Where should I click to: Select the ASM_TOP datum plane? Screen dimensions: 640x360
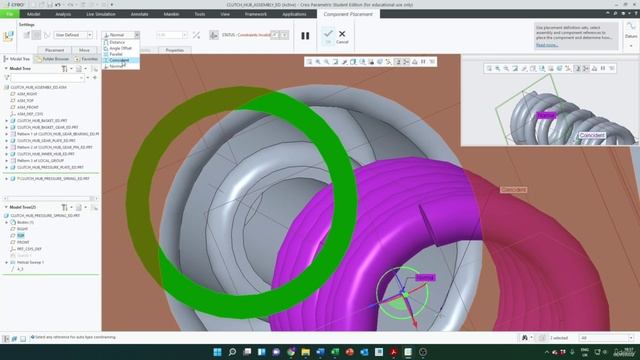tap(25, 100)
